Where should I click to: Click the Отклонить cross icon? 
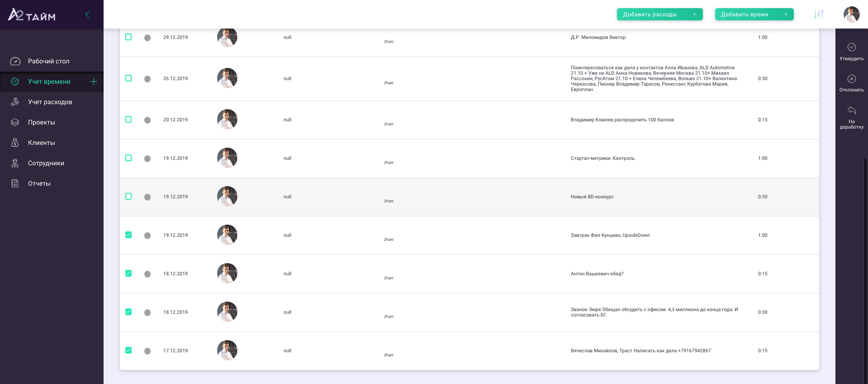pos(851,79)
